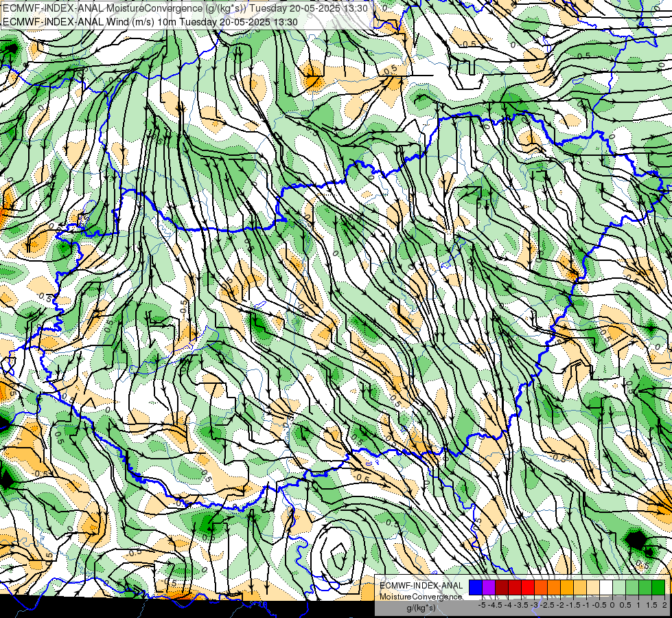Select the legend swatch between -3 and -2.5

[x=541, y=588]
